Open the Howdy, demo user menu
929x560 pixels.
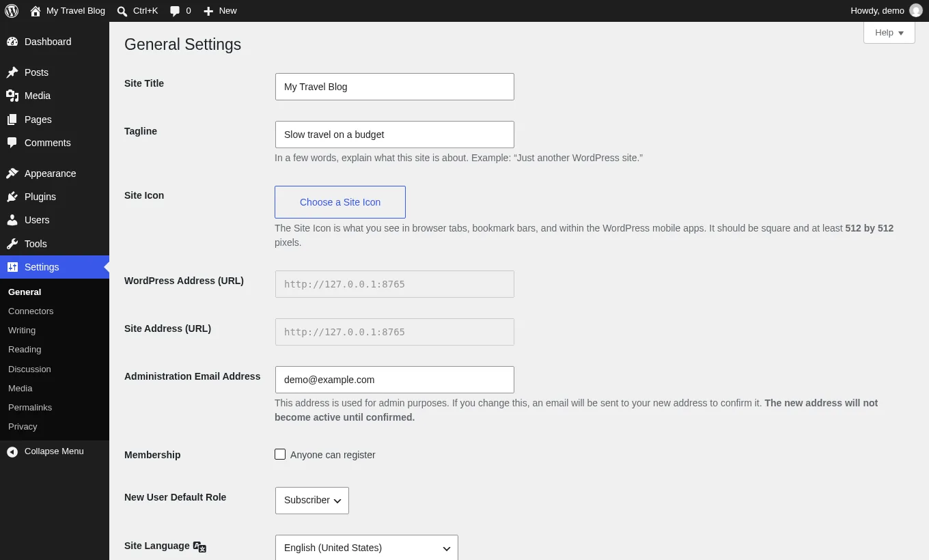click(x=886, y=11)
